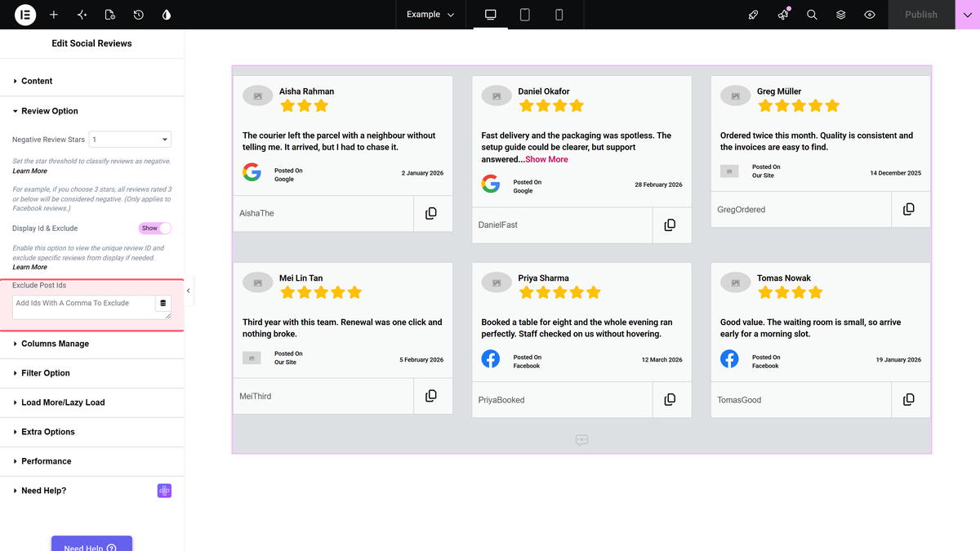The width and height of the screenshot is (980, 551).
Task: Click Show More on Daniel Okafor's review
Action: point(546,159)
